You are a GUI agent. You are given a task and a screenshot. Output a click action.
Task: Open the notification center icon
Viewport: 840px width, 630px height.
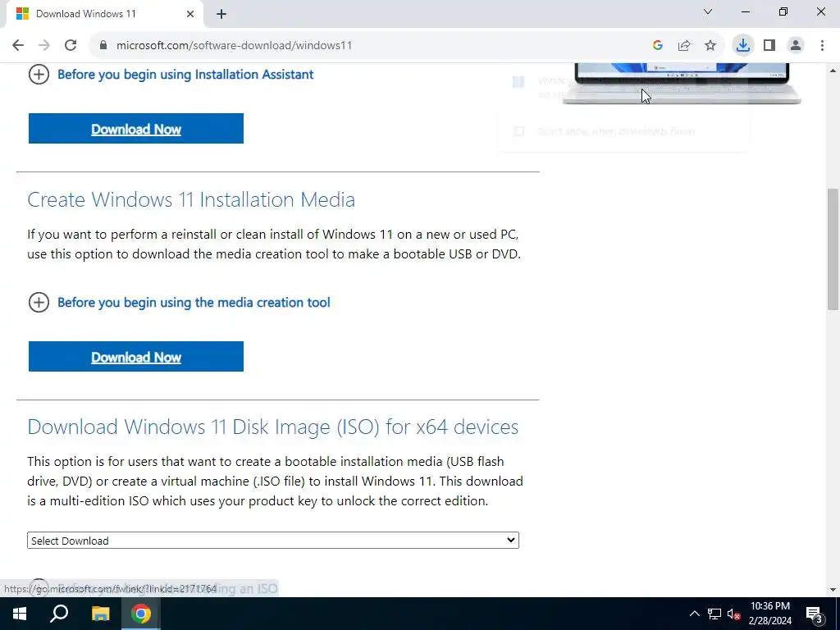tap(815, 615)
